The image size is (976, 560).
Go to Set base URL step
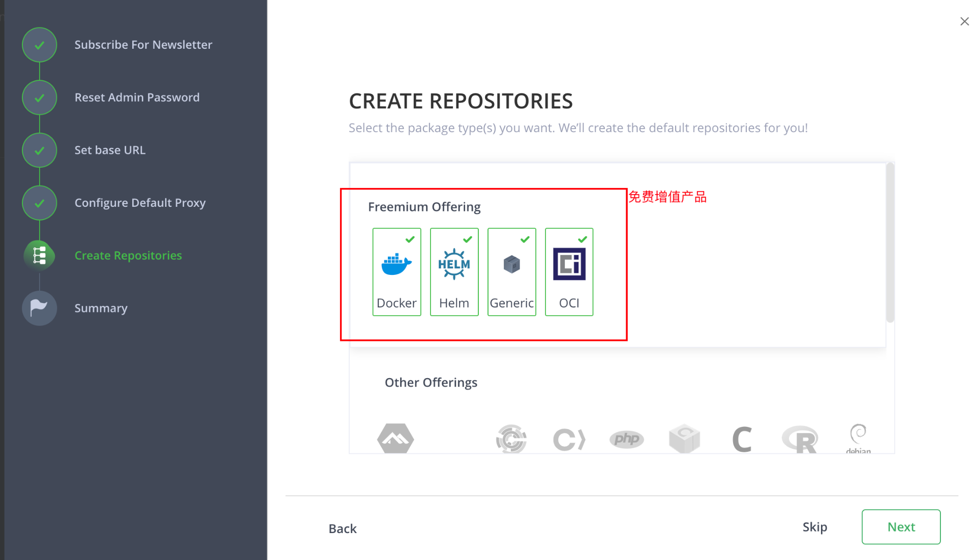tap(110, 150)
